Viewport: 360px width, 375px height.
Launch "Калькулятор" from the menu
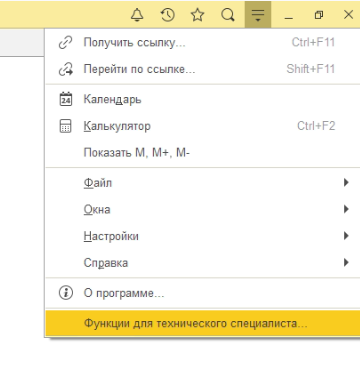tap(203, 126)
